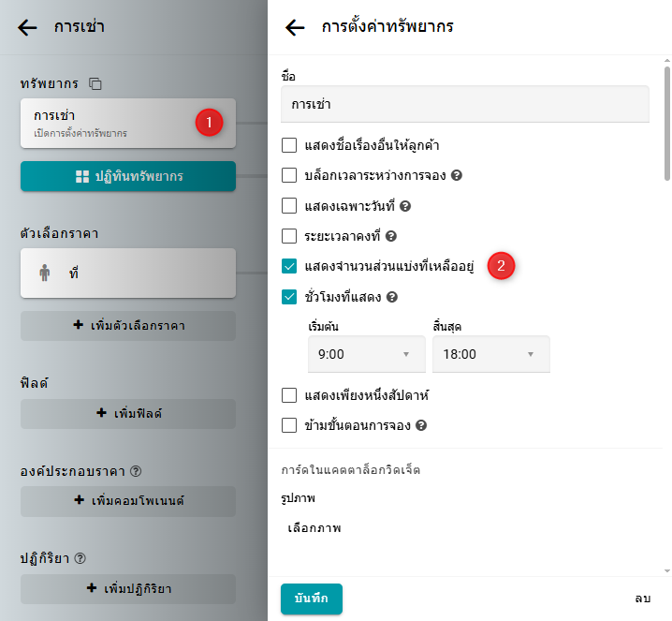Click help icon next to ชั่วโมงที่แสดง

(x=393, y=297)
